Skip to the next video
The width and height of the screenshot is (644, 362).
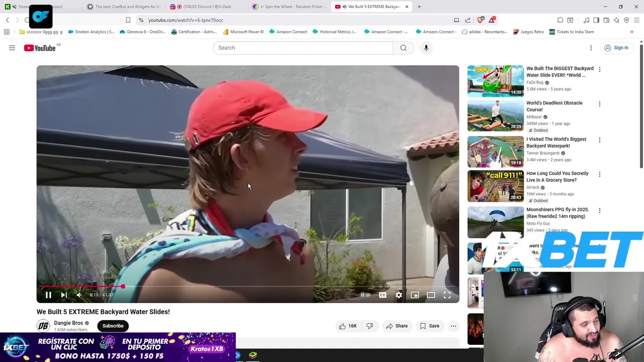click(64, 295)
